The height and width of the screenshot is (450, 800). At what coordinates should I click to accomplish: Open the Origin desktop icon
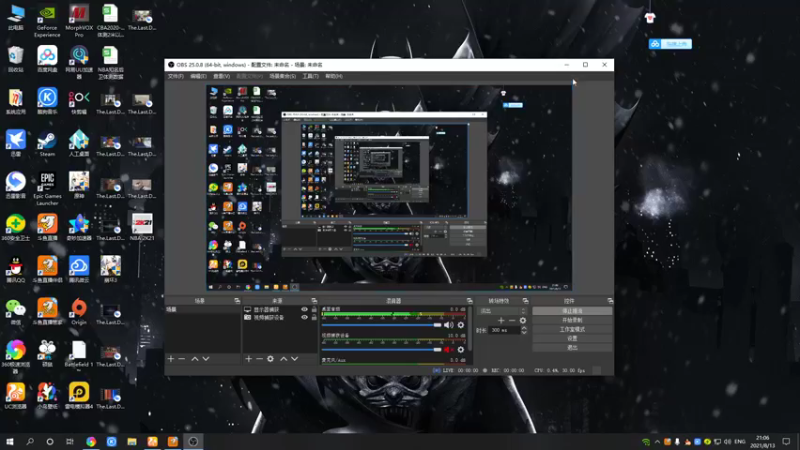click(x=79, y=312)
